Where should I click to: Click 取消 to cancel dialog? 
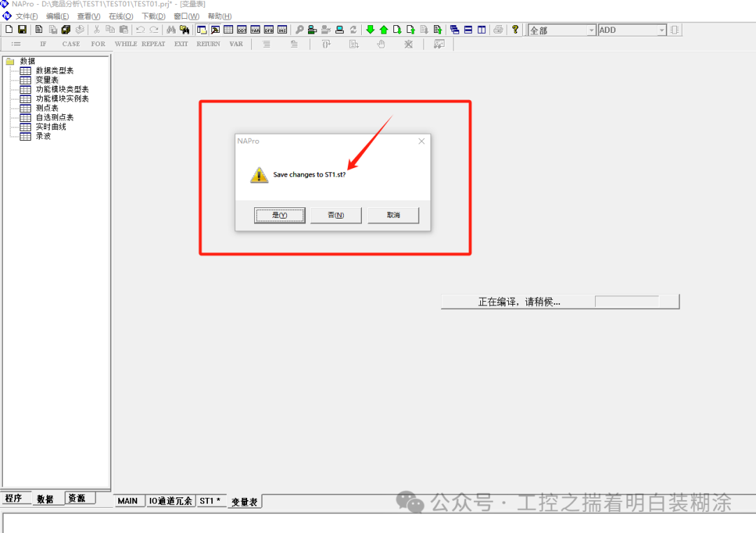[x=393, y=215]
